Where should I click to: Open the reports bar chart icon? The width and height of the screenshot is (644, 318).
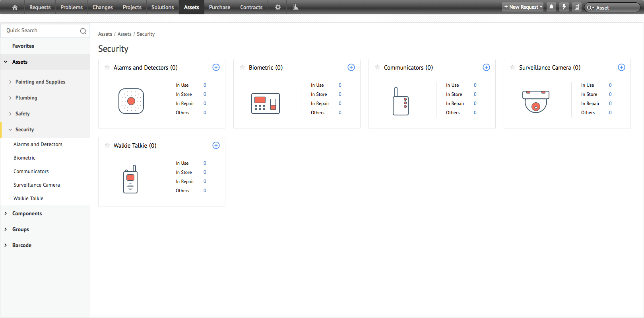(295, 7)
